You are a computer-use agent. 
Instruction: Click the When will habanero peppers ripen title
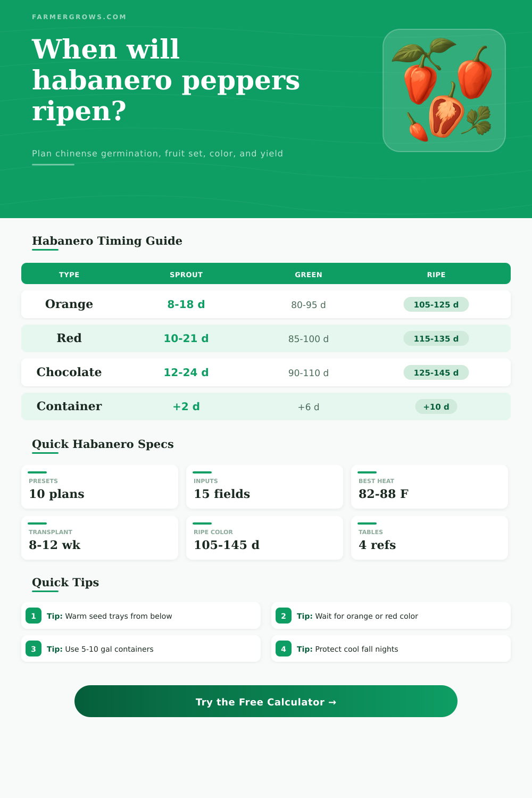point(166,80)
